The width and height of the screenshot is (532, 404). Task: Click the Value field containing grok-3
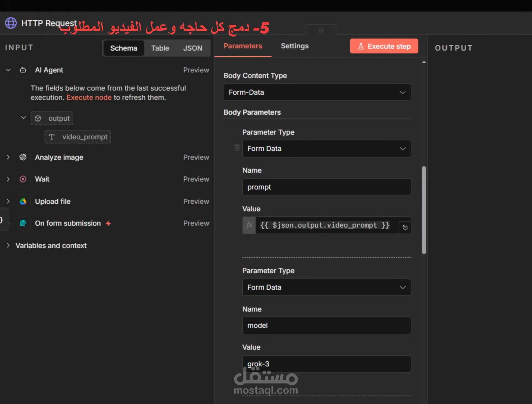click(x=327, y=364)
